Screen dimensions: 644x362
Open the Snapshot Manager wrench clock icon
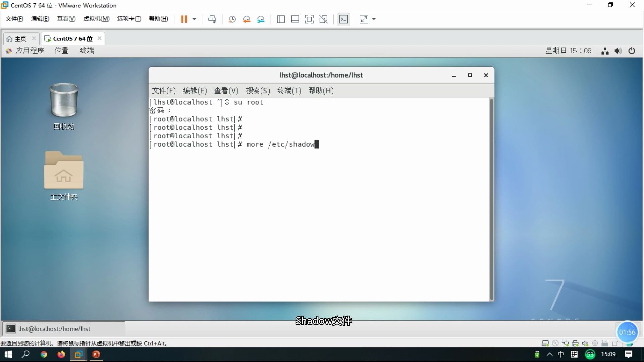click(261, 19)
